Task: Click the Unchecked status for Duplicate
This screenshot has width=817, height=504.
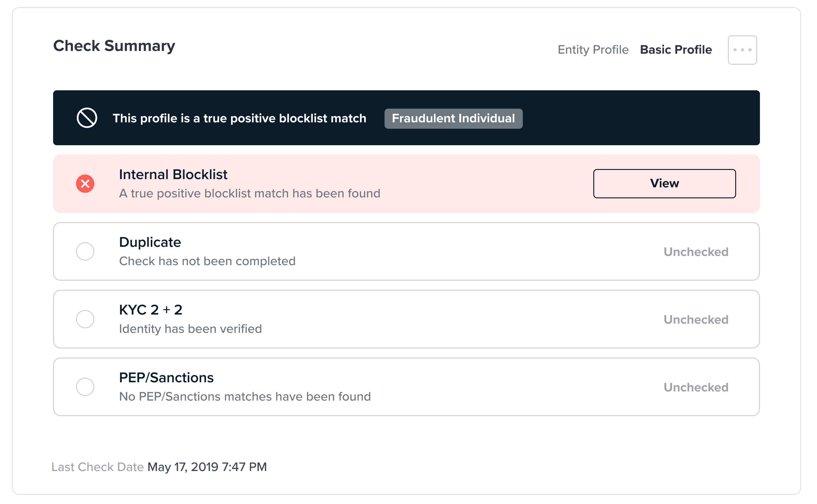Action: point(696,252)
